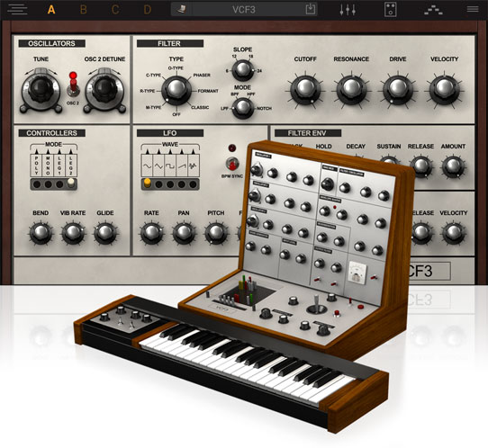Select sine LFO wave button

click(x=148, y=184)
